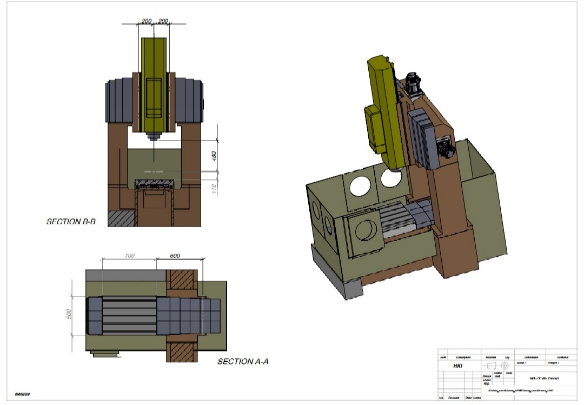Select the left 200 dimension above spindle
The image size is (584, 405).
click(x=147, y=21)
